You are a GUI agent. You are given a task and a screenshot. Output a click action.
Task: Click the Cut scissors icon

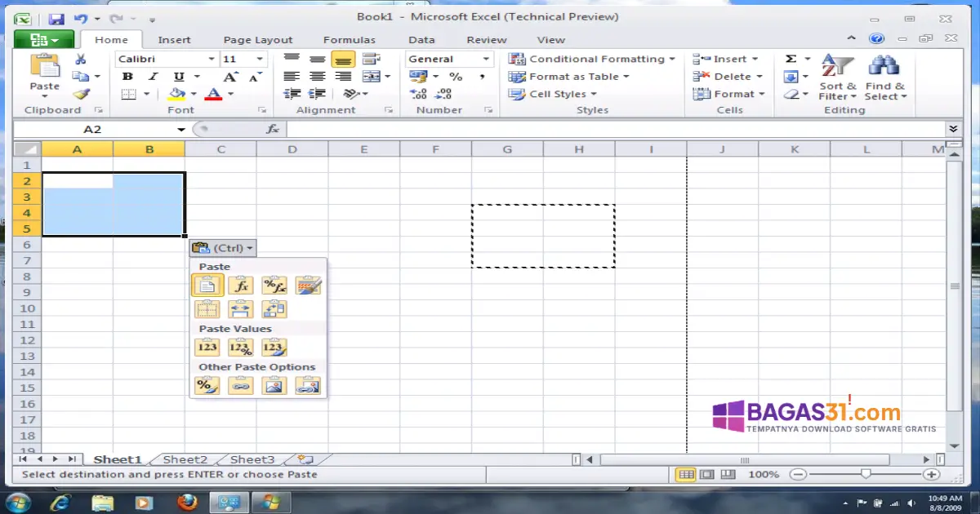(80, 59)
